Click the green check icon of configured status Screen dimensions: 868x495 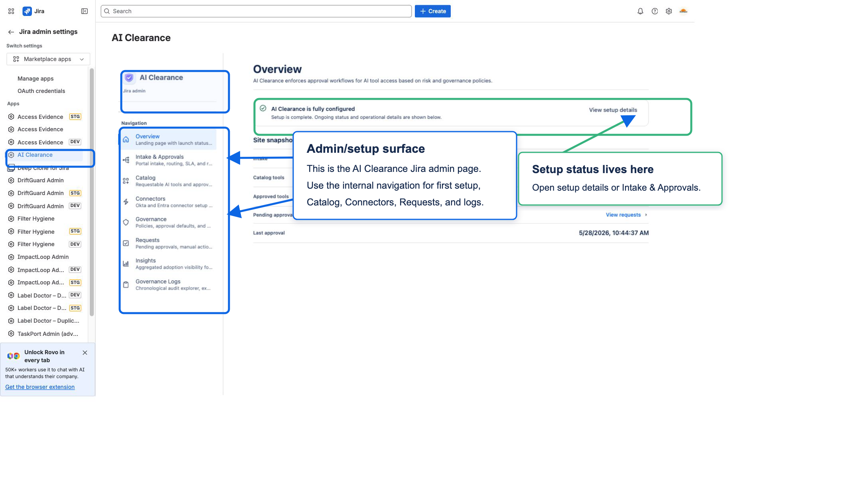263,108
